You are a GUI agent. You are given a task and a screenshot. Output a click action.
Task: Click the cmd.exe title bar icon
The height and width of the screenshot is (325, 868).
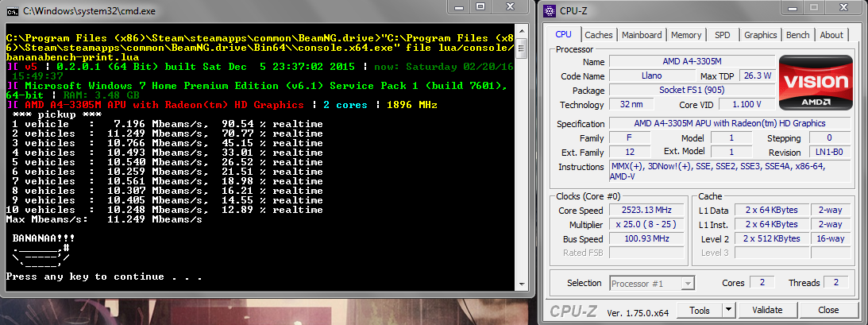(x=11, y=10)
